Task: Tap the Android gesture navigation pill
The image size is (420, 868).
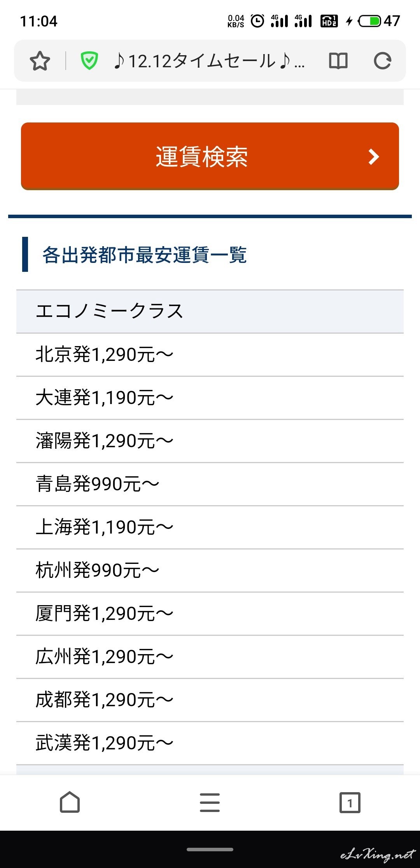Action: tap(210, 850)
